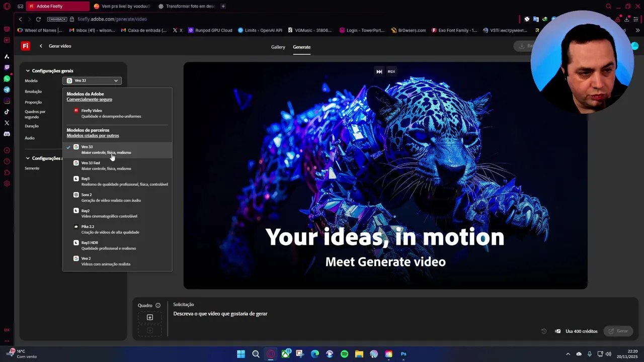644x362 pixels.
Task: Select Veo 3.1 Fast model
Action: (117, 165)
